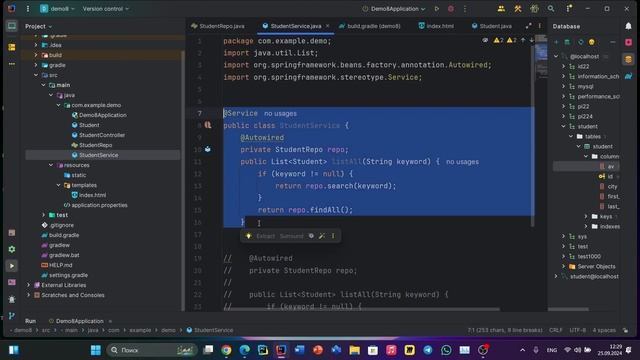The height and width of the screenshot is (360, 640).
Task: Click the class gutter icon on line 8
Action: [208, 125]
